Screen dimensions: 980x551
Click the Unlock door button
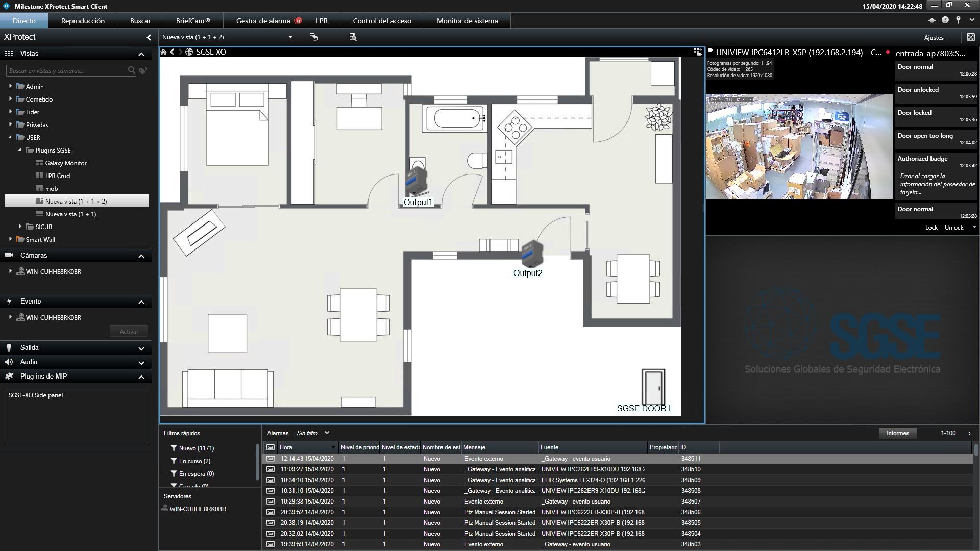click(954, 228)
